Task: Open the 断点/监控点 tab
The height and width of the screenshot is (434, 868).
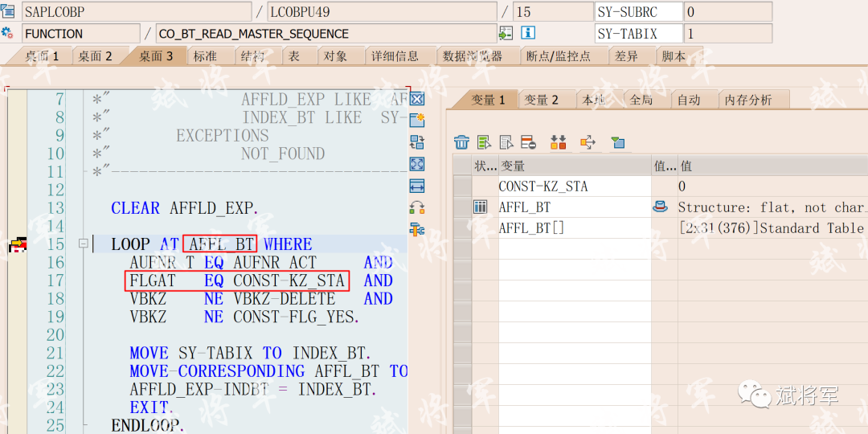Action: [x=559, y=56]
